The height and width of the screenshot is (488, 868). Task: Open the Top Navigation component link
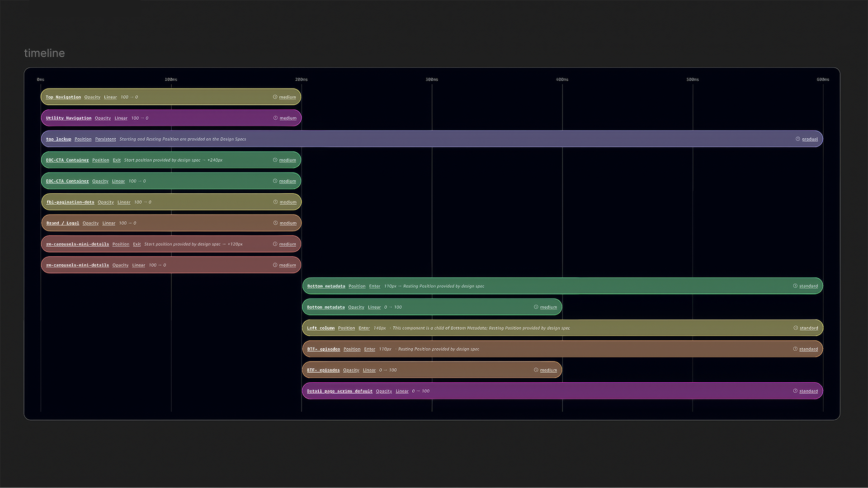click(x=63, y=97)
